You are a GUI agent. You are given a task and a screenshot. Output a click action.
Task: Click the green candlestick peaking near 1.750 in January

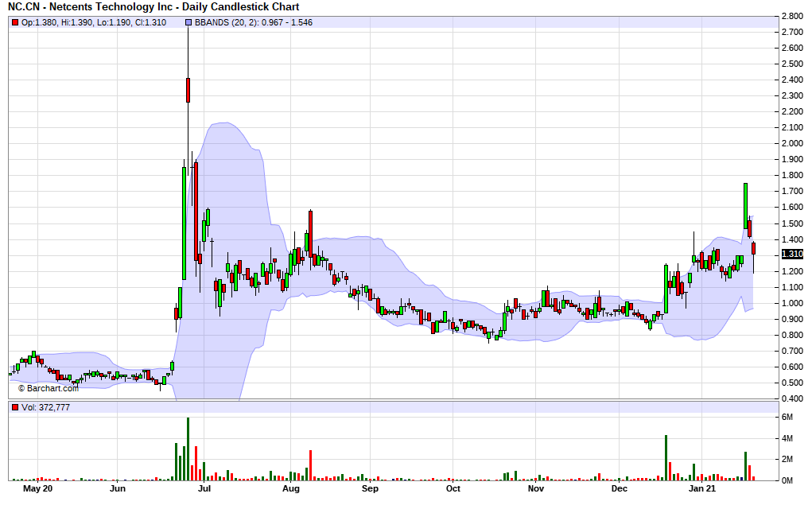746,206
